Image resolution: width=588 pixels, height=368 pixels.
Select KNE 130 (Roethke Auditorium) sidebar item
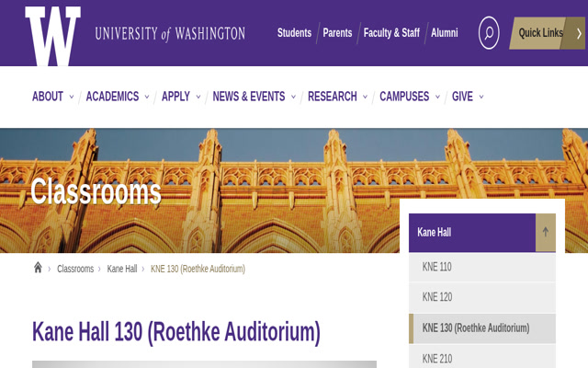tap(482, 328)
